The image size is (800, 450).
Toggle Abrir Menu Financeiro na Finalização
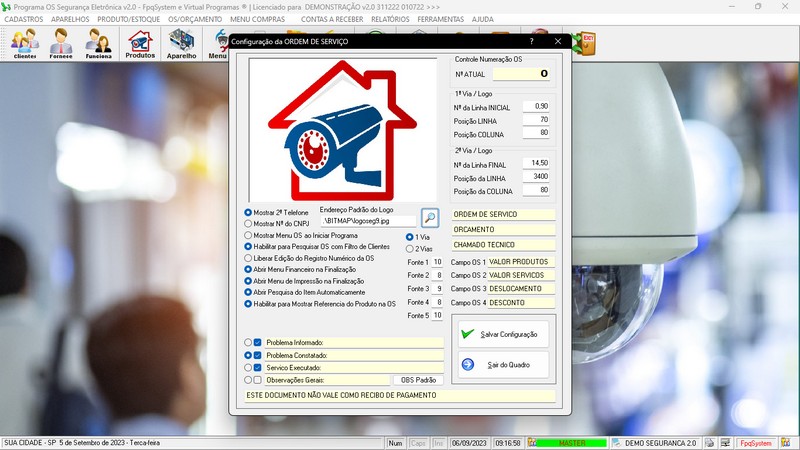point(248,269)
